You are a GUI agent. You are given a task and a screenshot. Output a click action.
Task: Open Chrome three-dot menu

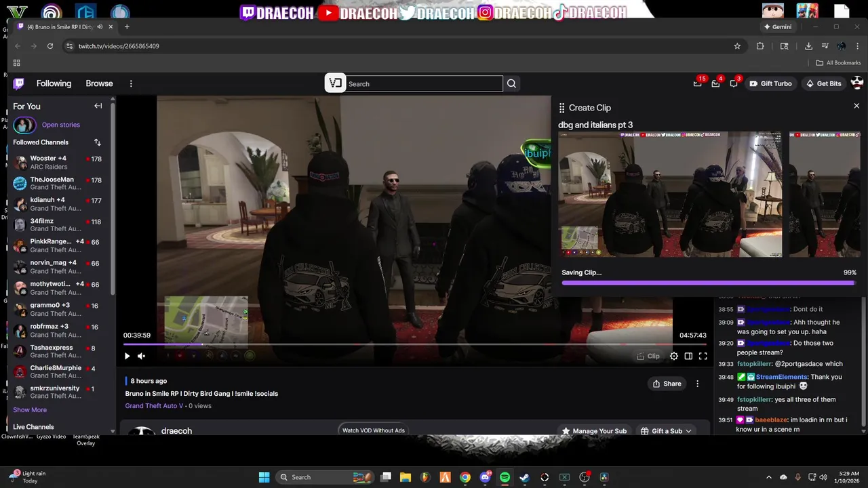[x=856, y=46]
